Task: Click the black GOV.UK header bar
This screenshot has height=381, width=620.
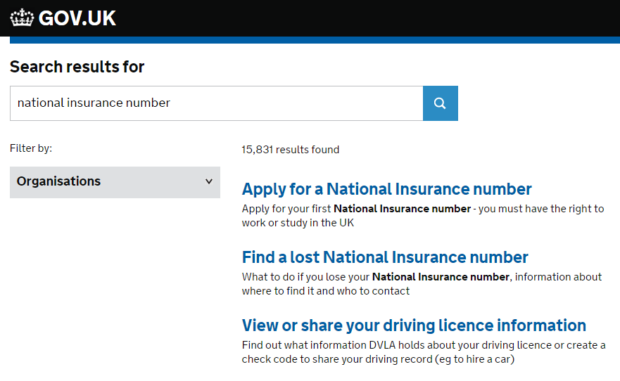Action: point(310,18)
